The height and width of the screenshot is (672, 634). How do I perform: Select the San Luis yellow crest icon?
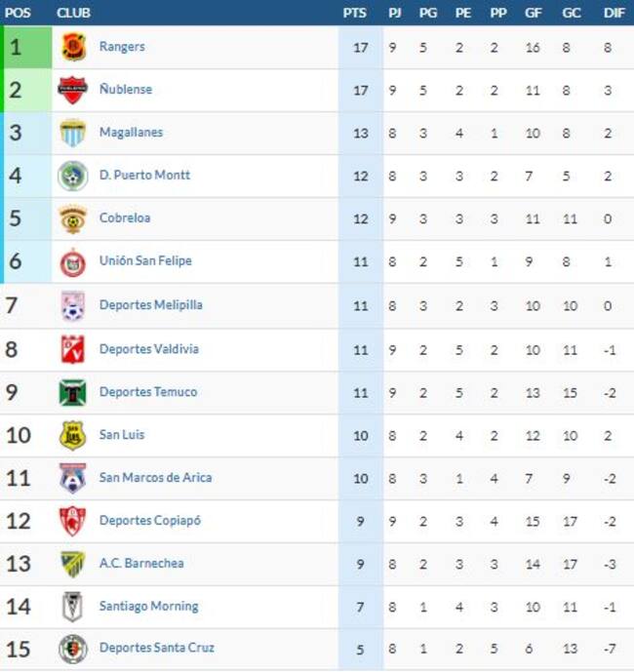73,435
